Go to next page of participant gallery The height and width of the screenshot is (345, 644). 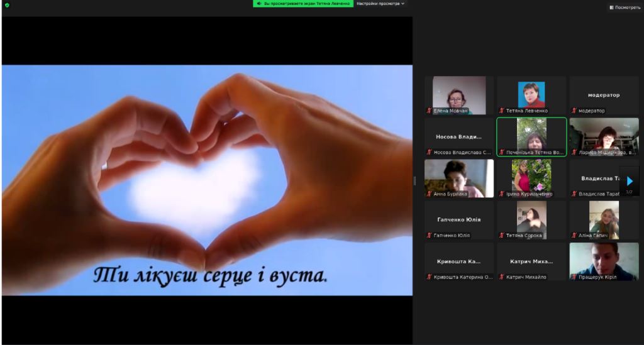(x=630, y=181)
